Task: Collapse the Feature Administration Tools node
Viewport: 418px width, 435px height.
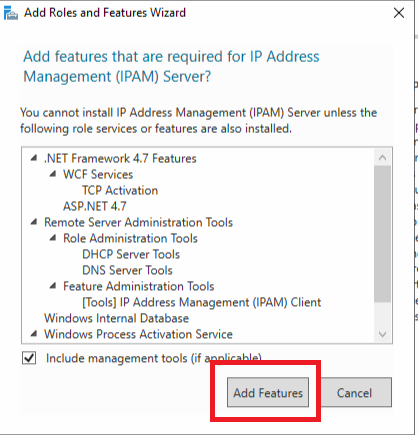Action: pyautogui.click(x=53, y=286)
